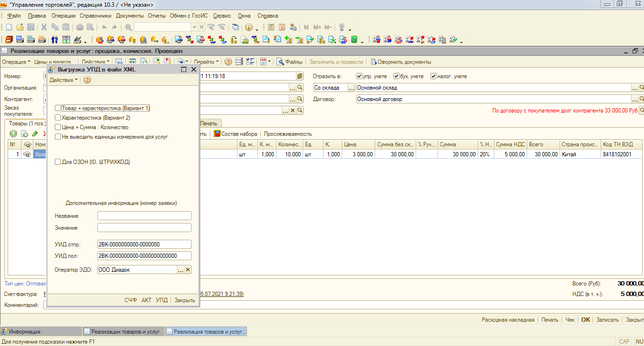
Task: Enable 'Характеристика (Вариант 2)' checkbox
Action: pos(58,117)
